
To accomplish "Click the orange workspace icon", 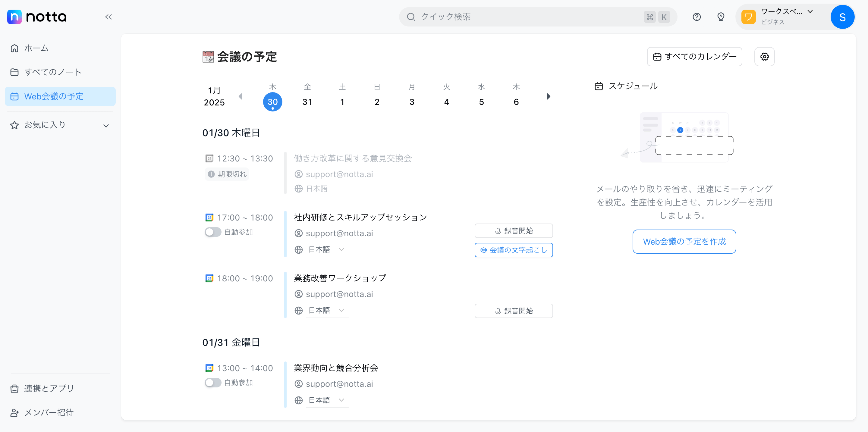I will tap(748, 17).
